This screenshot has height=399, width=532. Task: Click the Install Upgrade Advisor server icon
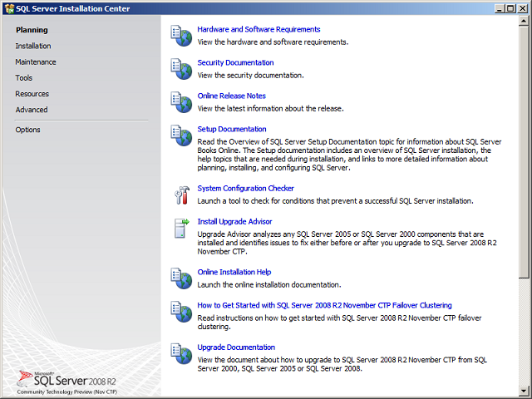pos(182,228)
